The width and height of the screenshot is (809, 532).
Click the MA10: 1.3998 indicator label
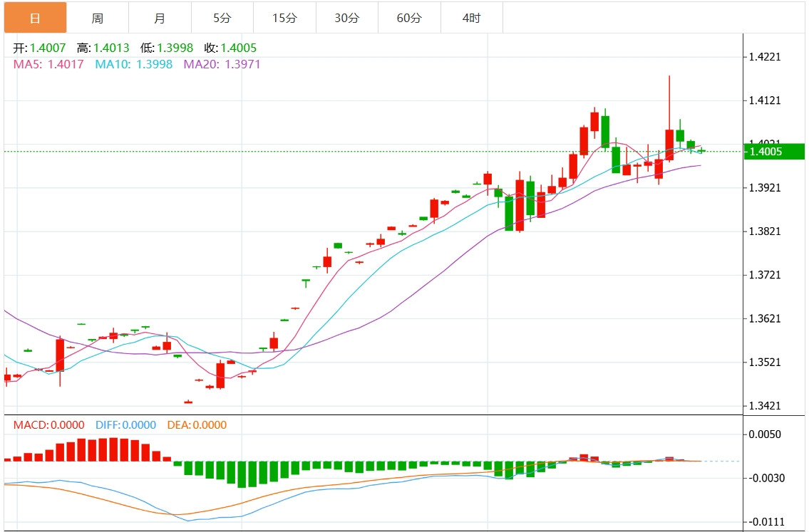pos(133,64)
